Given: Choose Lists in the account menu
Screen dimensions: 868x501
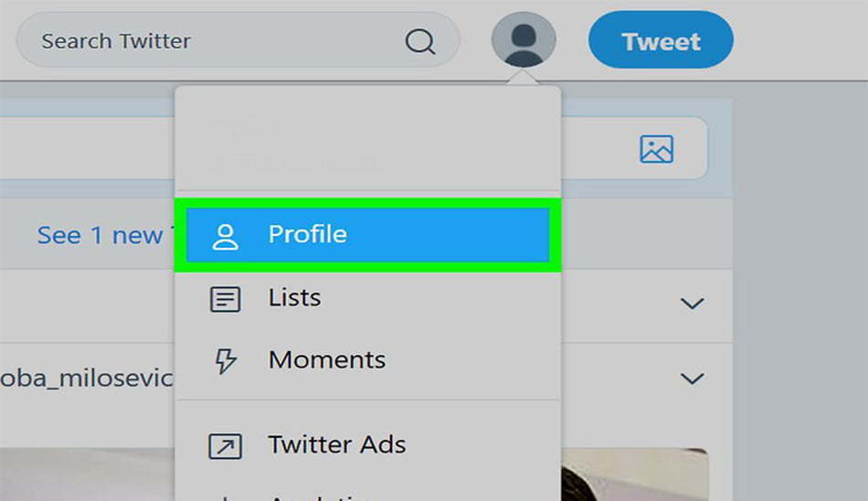Looking at the screenshot, I should coord(367,298).
